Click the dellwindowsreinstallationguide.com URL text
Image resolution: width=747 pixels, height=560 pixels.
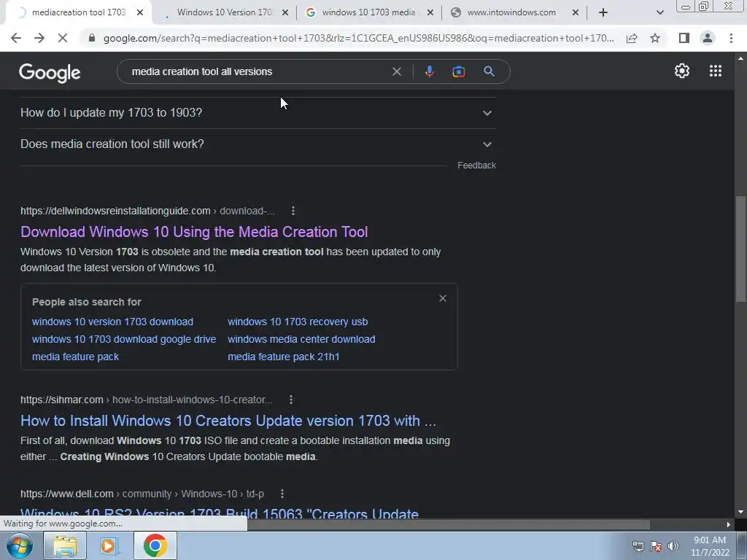pos(115,211)
